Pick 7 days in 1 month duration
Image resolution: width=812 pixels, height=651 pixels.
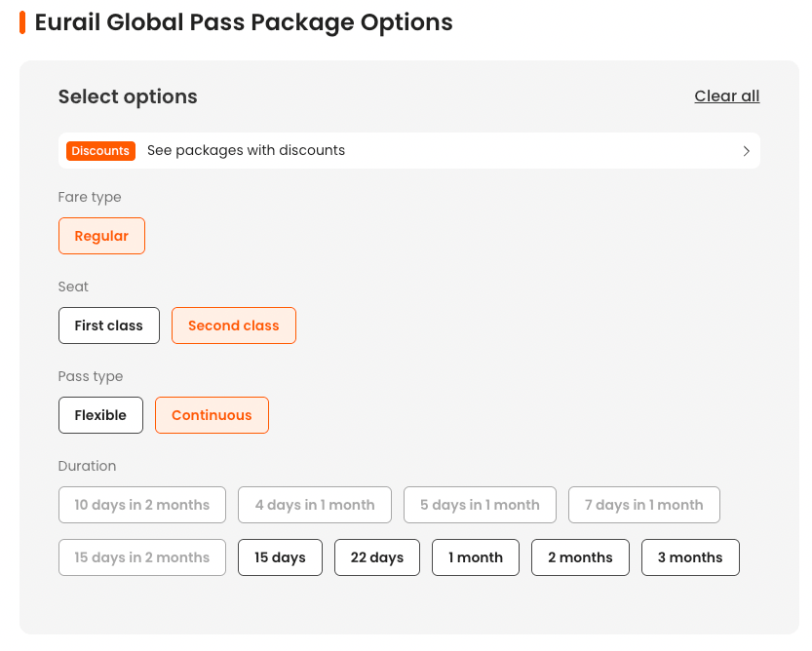643,505
